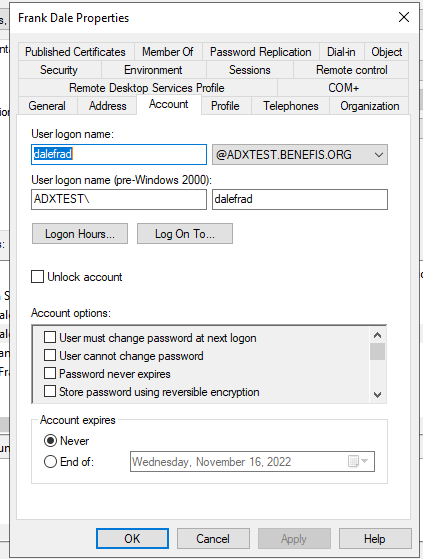Image resolution: width=423 pixels, height=559 pixels.
Task: Open the Security tab
Action: 59,70
